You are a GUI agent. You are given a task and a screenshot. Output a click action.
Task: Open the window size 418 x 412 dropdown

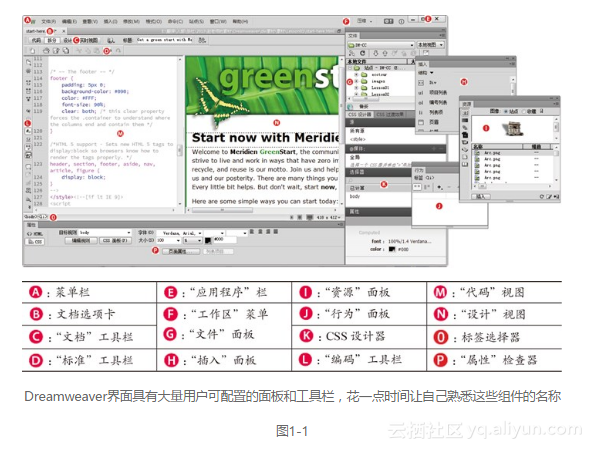coord(328,217)
